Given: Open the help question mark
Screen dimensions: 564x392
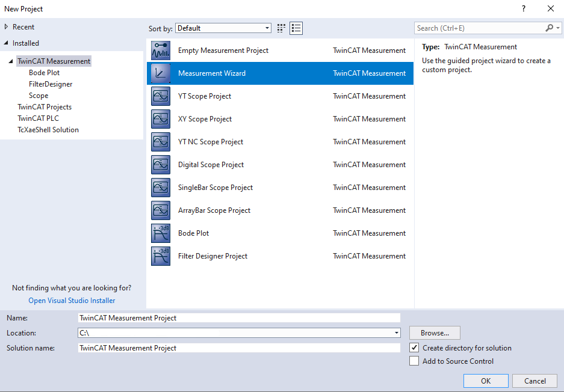Looking at the screenshot, I should 524,8.
